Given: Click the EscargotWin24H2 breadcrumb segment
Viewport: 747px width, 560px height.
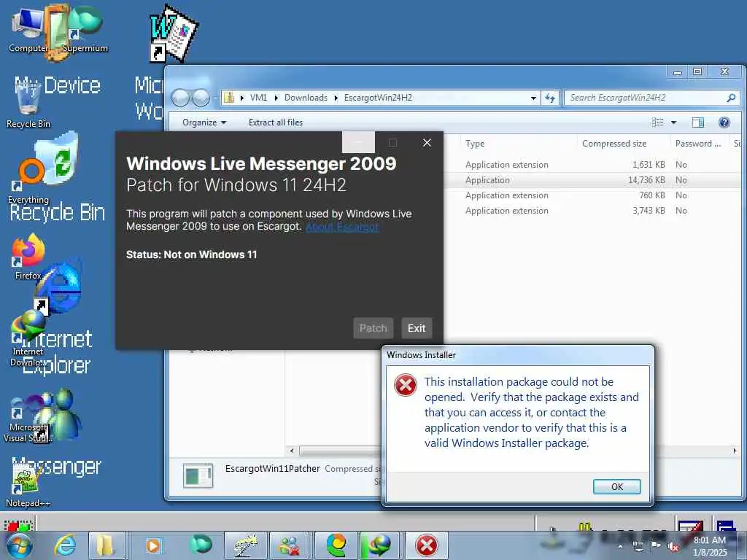Looking at the screenshot, I should (378, 98).
